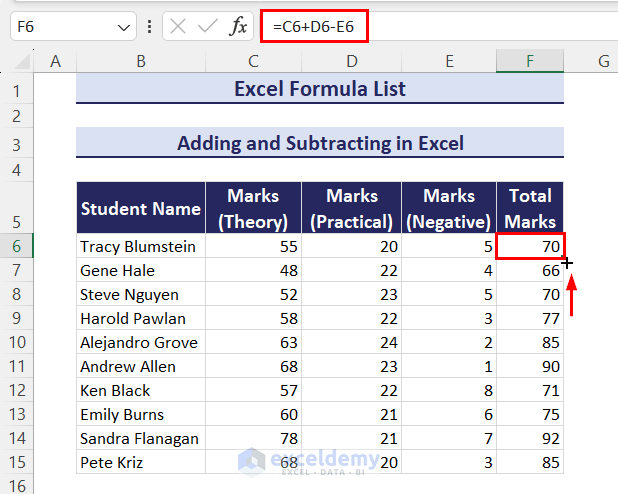Select cell with Andrew Allen
Viewport: 618px width, 494px height.
(x=141, y=366)
